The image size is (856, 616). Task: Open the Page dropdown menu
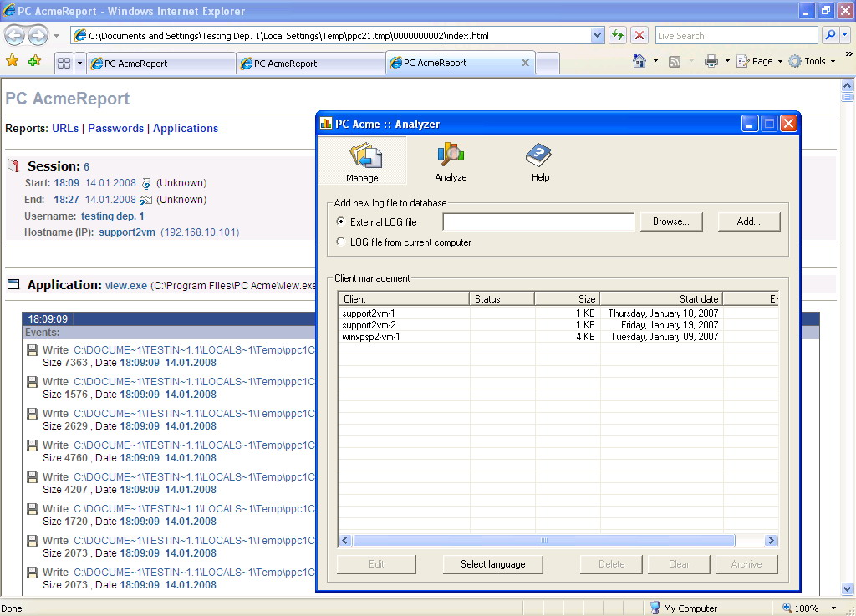pos(760,61)
